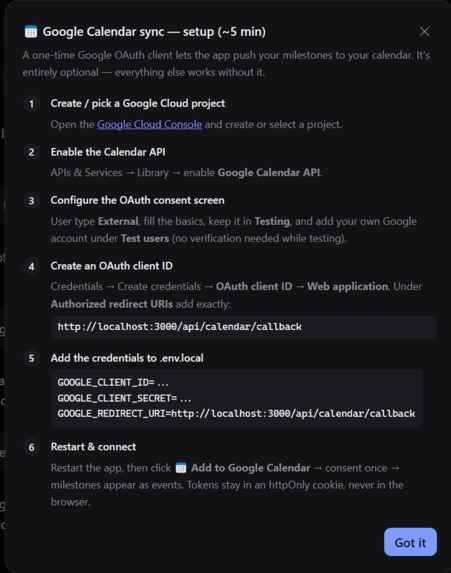
Task: Click the step 6 number badge
Action: (31, 447)
